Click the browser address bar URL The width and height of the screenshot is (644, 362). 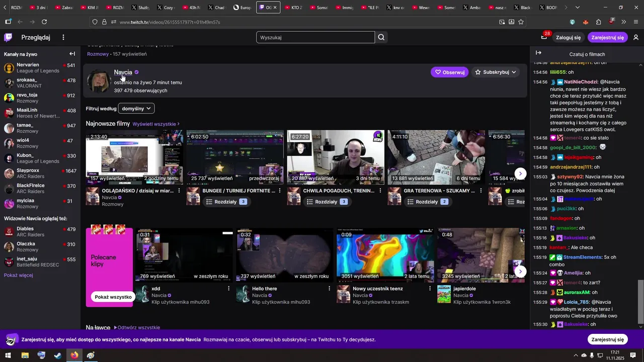[x=170, y=22]
